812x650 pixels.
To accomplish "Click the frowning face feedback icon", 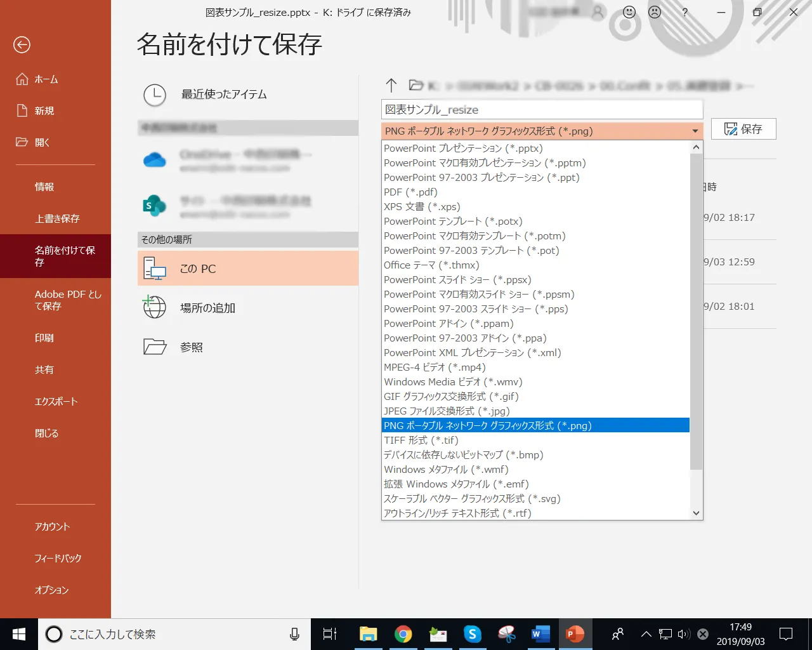I will [x=655, y=12].
